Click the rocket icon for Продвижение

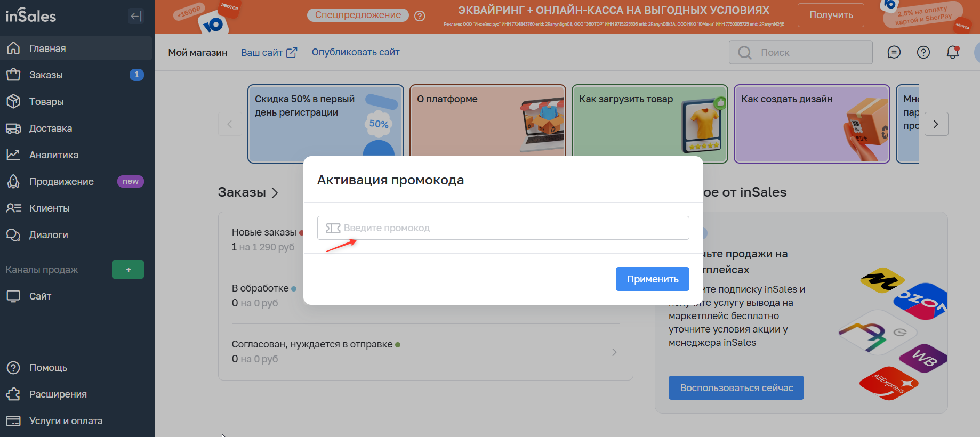point(13,181)
